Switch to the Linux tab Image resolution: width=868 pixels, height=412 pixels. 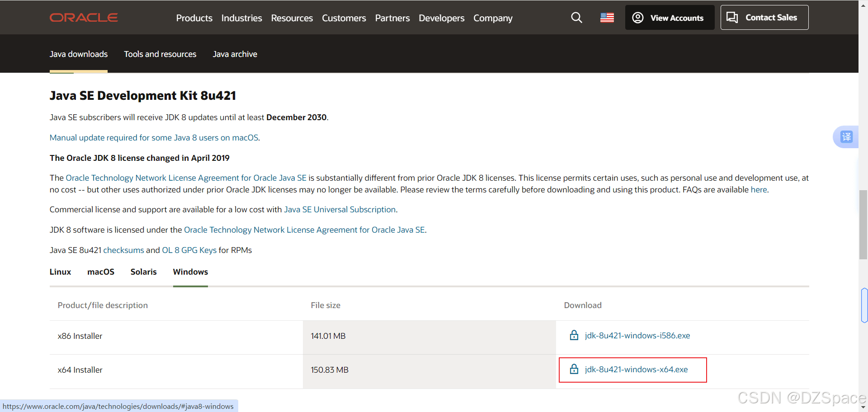click(x=60, y=272)
